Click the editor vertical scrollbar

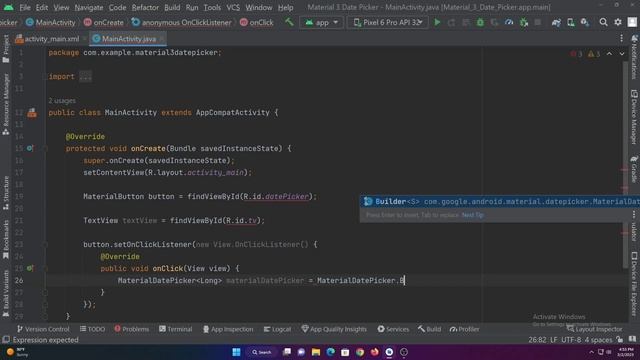pyautogui.click(x=625, y=165)
